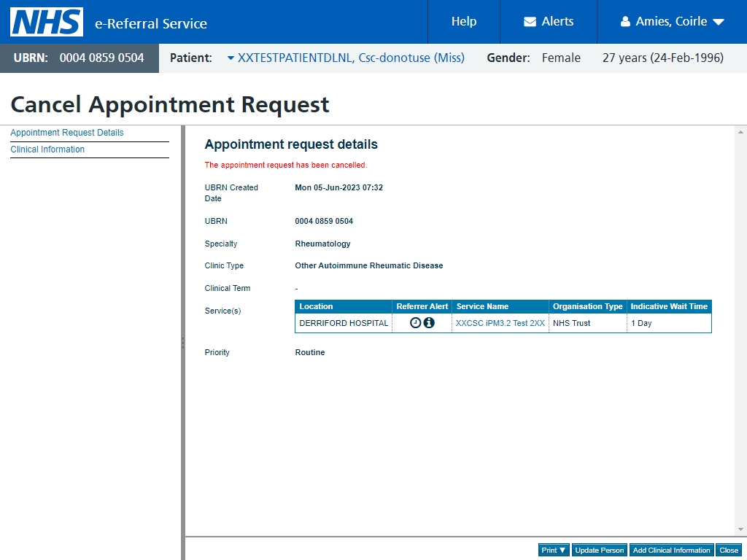Viewport: 747px width, 560px height.
Task: Click the scrollbar down arrow
Action: (x=740, y=529)
